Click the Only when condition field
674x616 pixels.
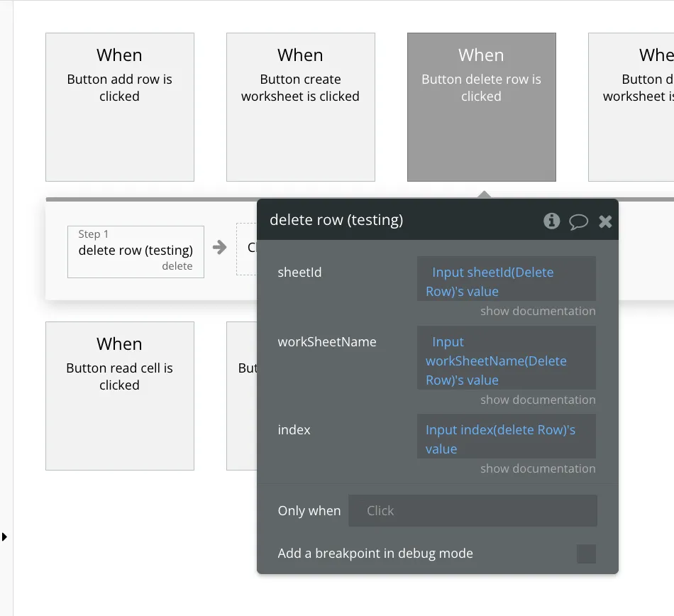point(473,511)
